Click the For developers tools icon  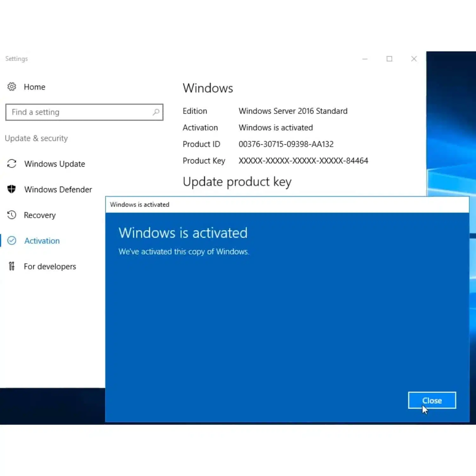click(12, 266)
